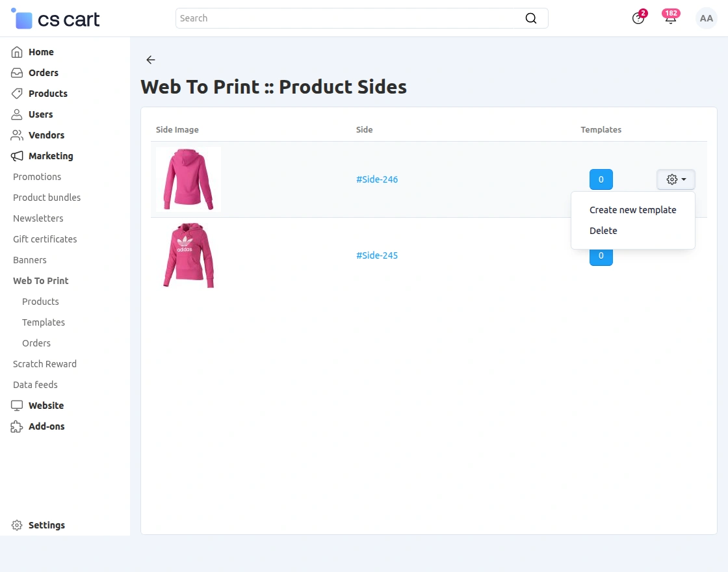Viewport: 728px width, 572px height.
Task: Click the Website monitor icon
Action: click(17, 406)
